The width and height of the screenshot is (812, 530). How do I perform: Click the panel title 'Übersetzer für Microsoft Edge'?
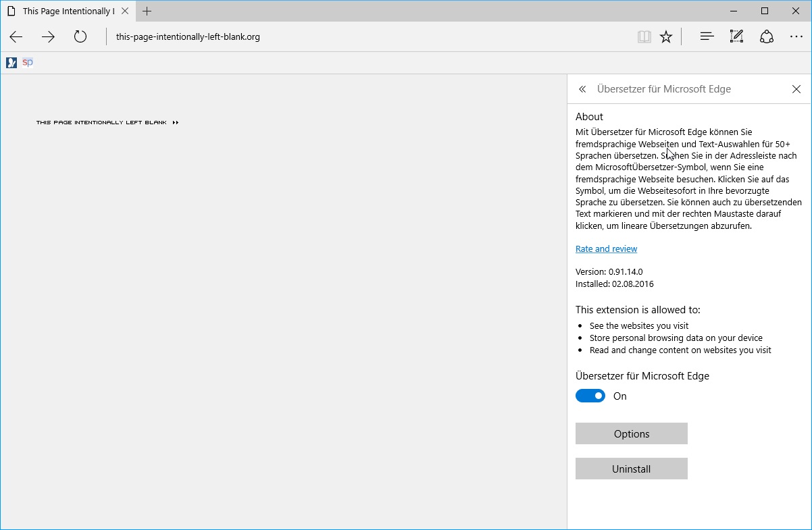[x=664, y=89]
